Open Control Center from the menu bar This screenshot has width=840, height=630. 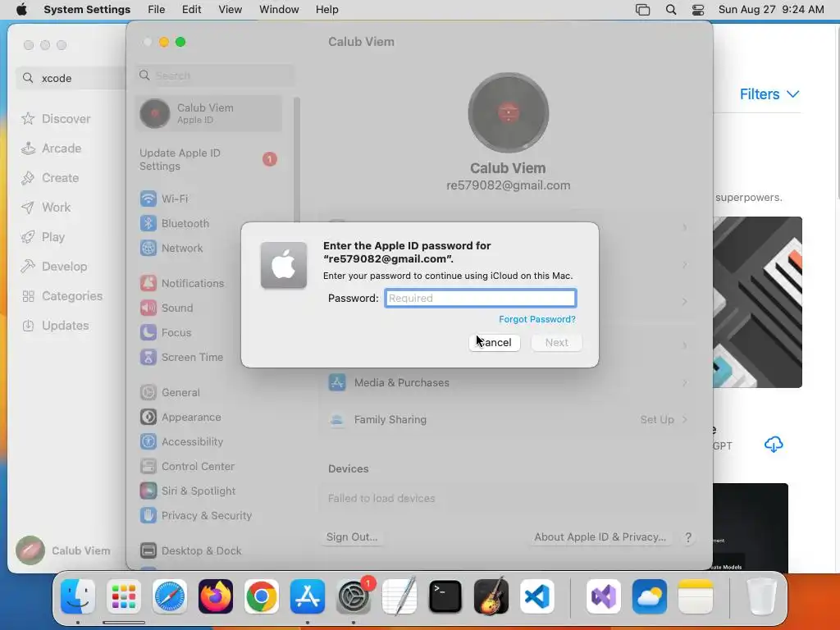(698, 10)
